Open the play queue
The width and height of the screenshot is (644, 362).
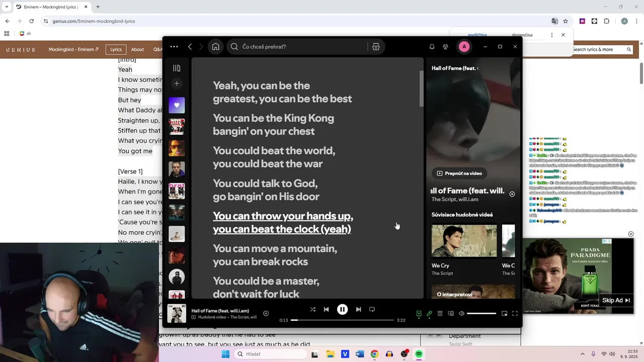(440, 313)
